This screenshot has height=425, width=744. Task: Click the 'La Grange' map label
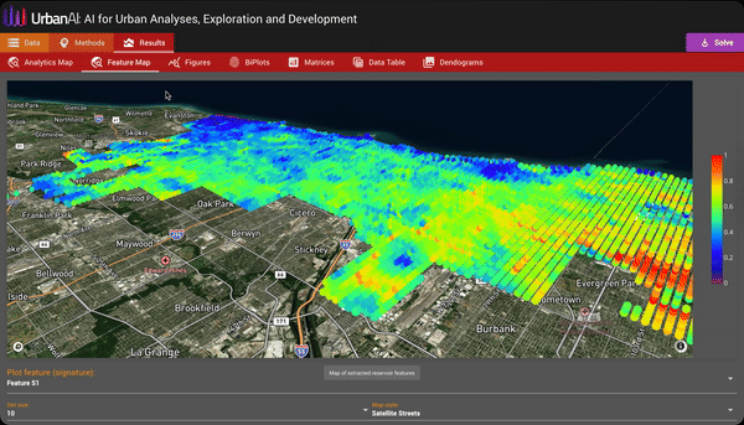(x=155, y=352)
